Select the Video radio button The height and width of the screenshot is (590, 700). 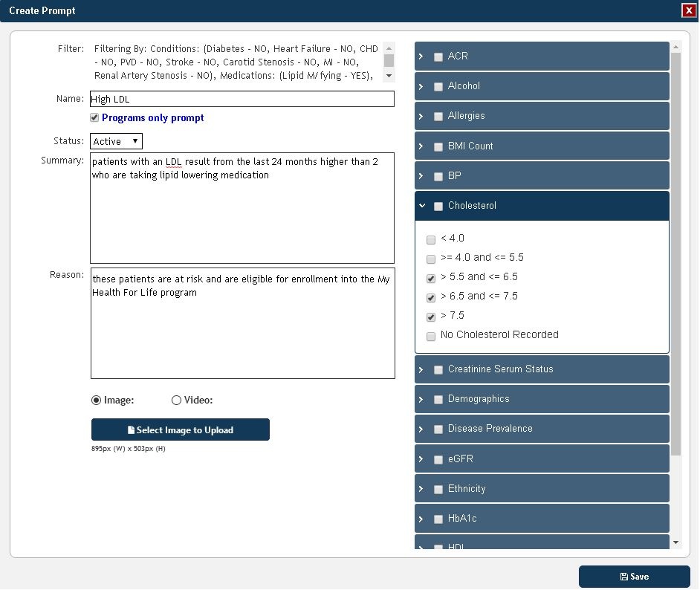[x=176, y=400]
